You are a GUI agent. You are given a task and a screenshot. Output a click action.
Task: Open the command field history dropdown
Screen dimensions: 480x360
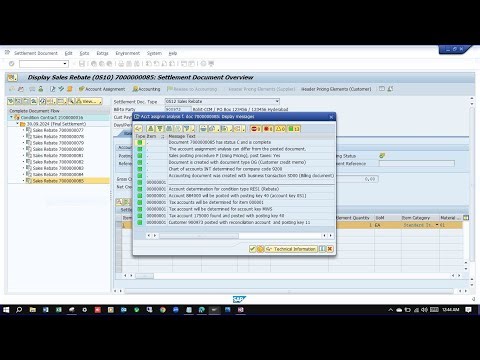(x=65, y=63)
